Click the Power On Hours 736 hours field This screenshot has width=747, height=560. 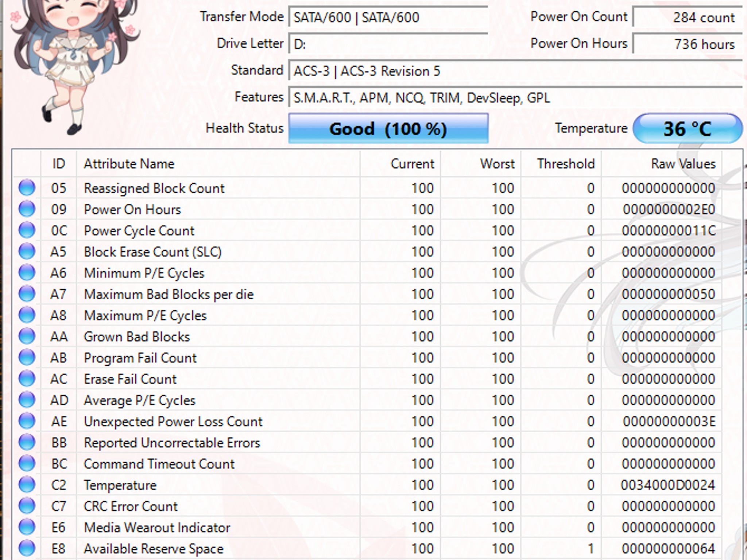688,44
